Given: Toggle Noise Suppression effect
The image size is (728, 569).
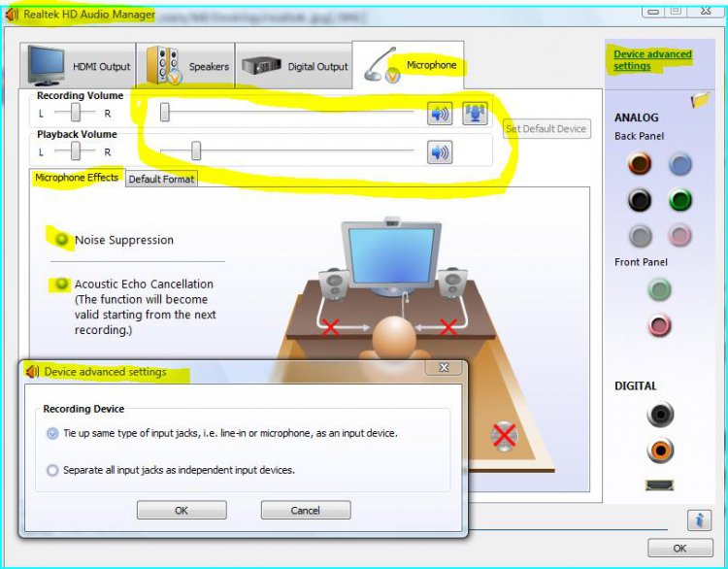Looking at the screenshot, I should [x=61, y=239].
